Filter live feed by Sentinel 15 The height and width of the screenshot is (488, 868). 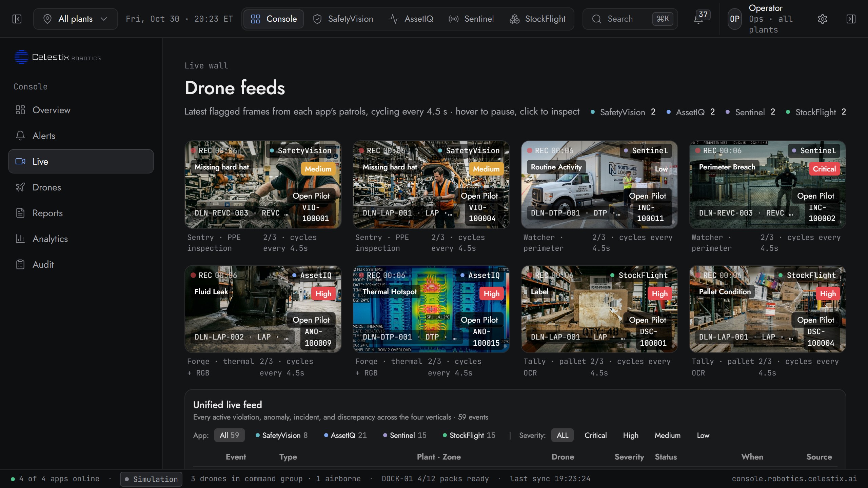pyautogui.click(x=405, y=435)
